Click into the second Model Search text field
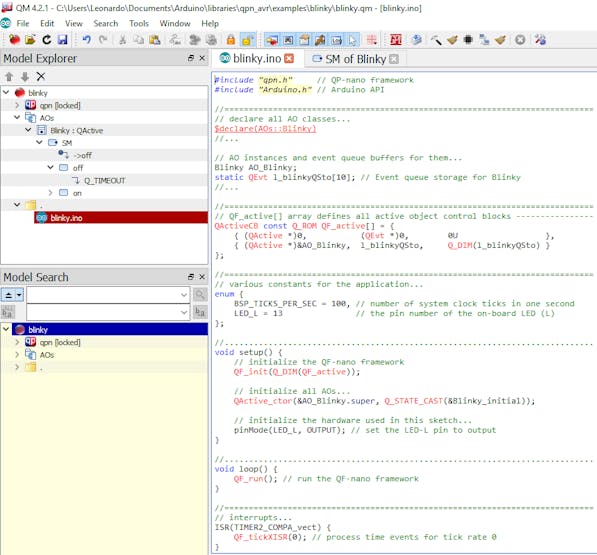The image size is (597, 555). (x=108, y=313)
